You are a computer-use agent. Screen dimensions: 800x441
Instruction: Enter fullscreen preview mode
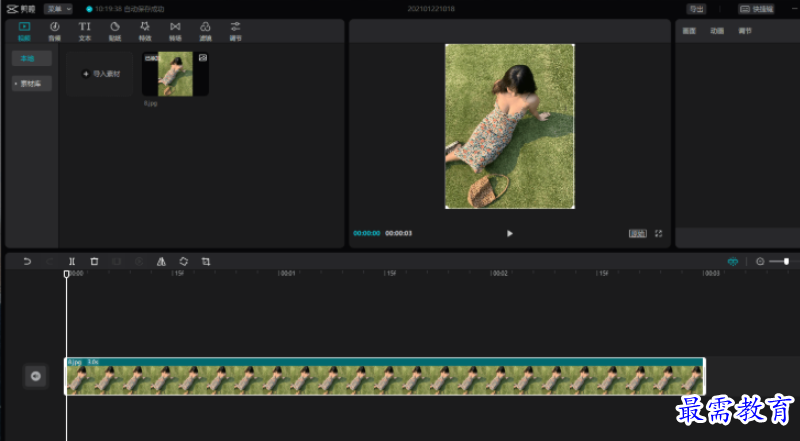(659, 233)
